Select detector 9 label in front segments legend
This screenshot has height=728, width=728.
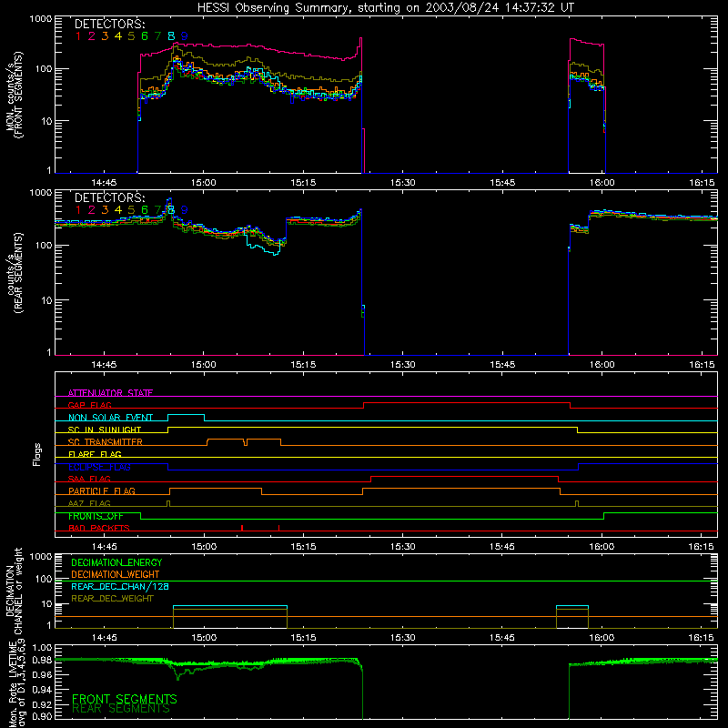tap(185, 36)
